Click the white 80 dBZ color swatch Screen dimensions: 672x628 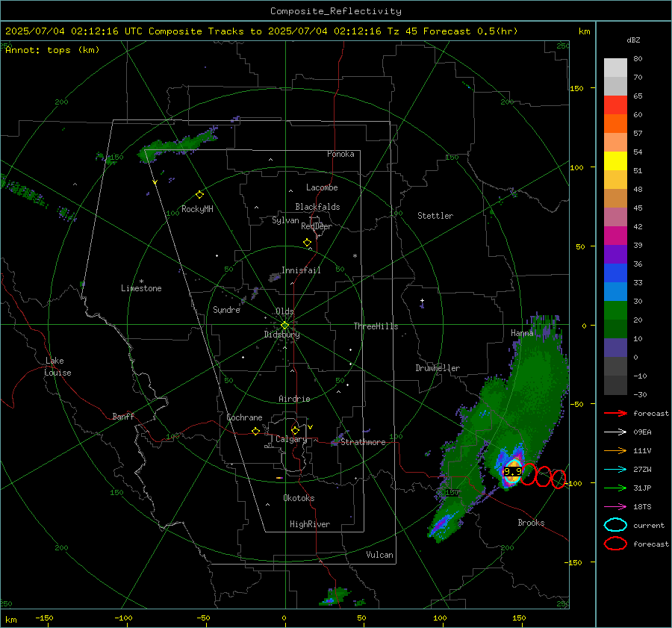coord(615,67)
